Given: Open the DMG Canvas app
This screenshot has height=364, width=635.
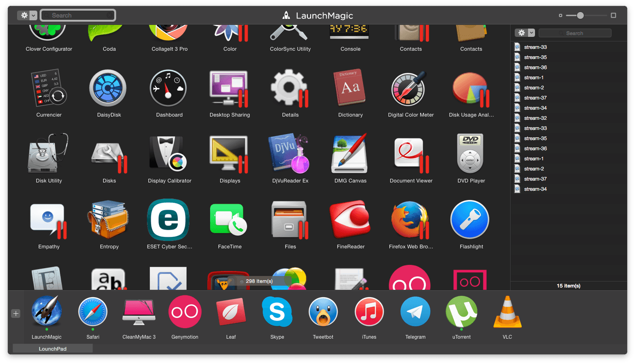Looking at the screenshot, I should [350, 154].
